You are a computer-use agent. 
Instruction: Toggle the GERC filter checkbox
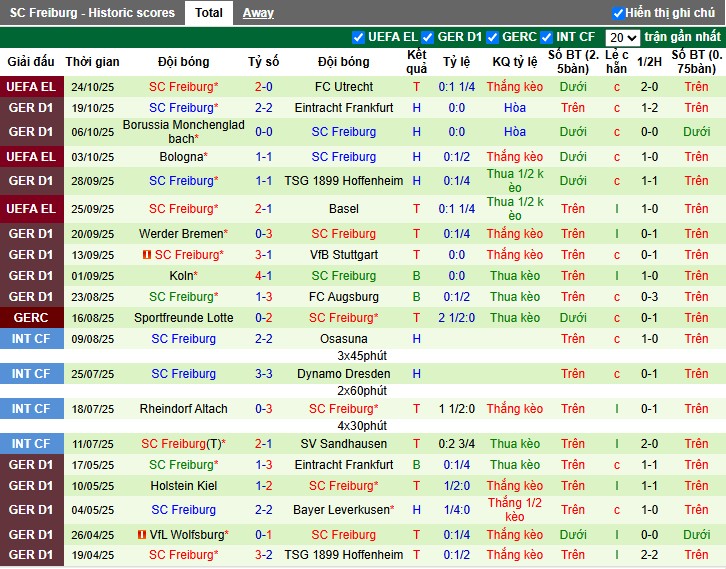493,37
